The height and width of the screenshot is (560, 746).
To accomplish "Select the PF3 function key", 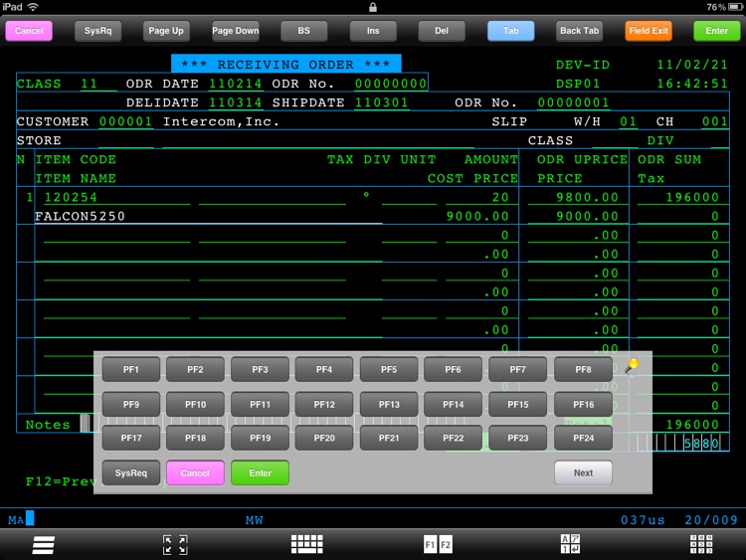I will click(x=260, y=369).
